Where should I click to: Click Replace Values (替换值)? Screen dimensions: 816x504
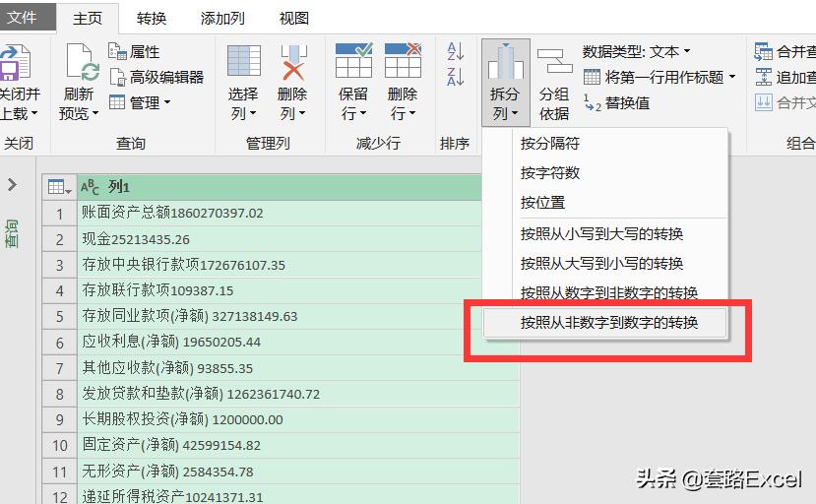tap(616, 103)
